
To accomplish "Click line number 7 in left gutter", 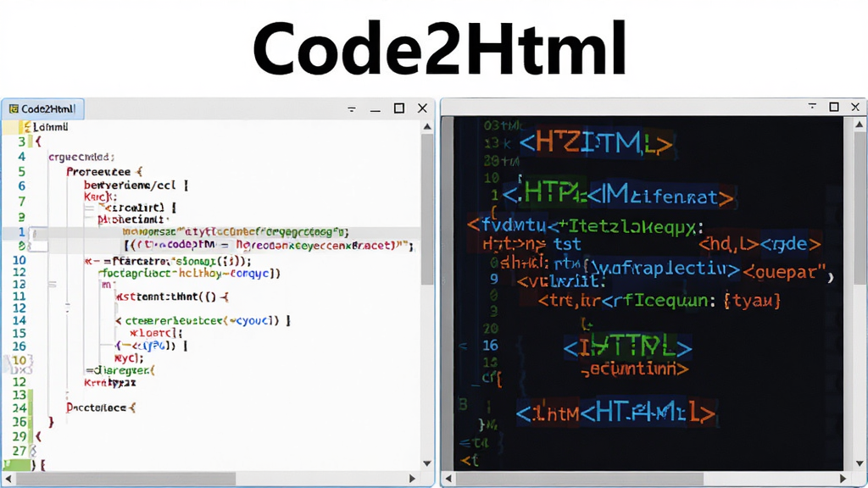I will click(x=21, y=201).
